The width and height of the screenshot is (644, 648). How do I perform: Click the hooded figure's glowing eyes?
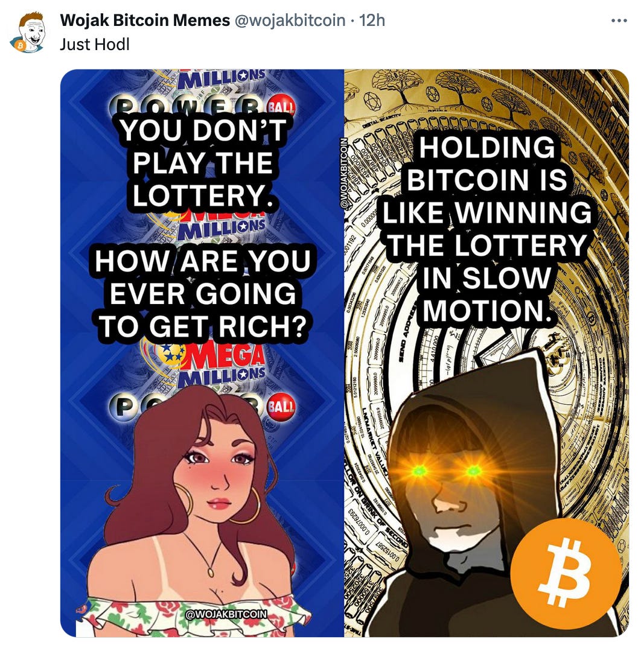pos(447,470)
